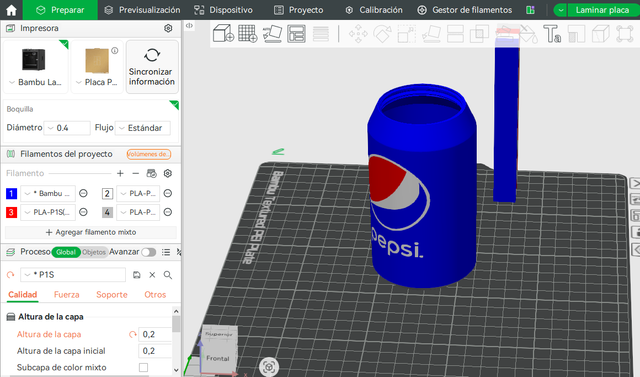Save the P1S process preset
640x377 pixels.
pos(137,275)
